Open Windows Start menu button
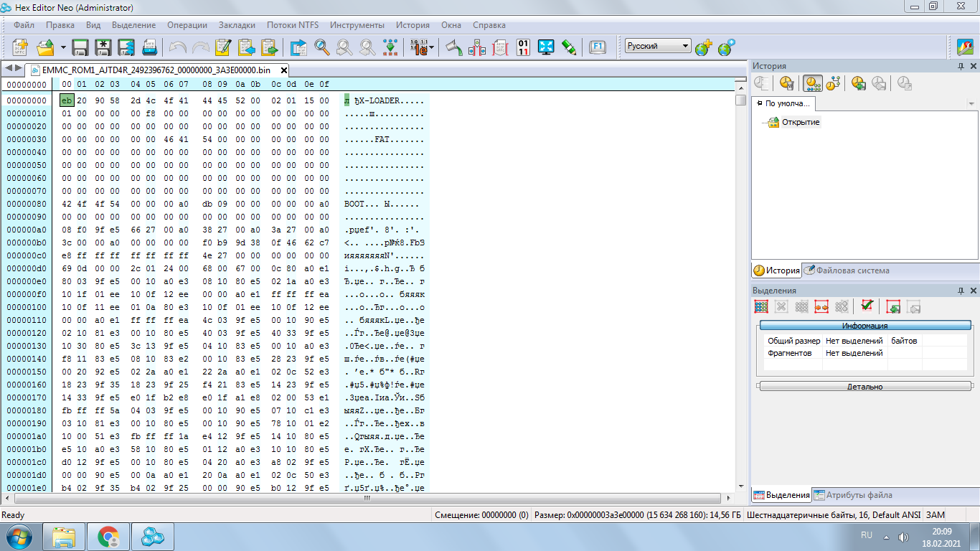Viewport: 980px width, 551px height. click(x=17, y=536)
